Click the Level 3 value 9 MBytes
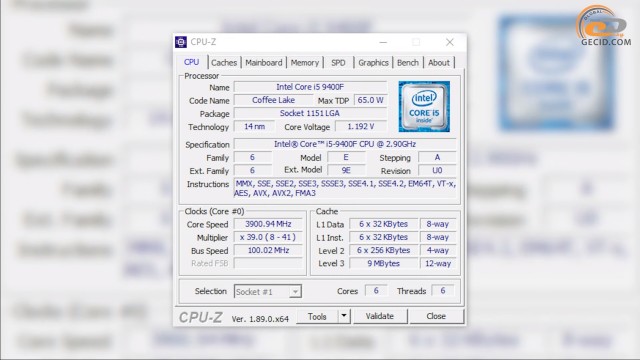Screen dimensions: 640x360 (x=383, y=263)
